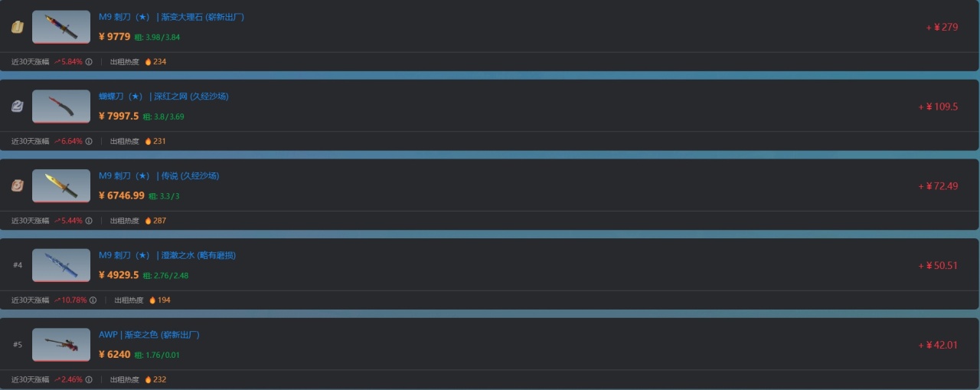Open the 蝴蝶刀 深红之网 item link

point(163,97)
